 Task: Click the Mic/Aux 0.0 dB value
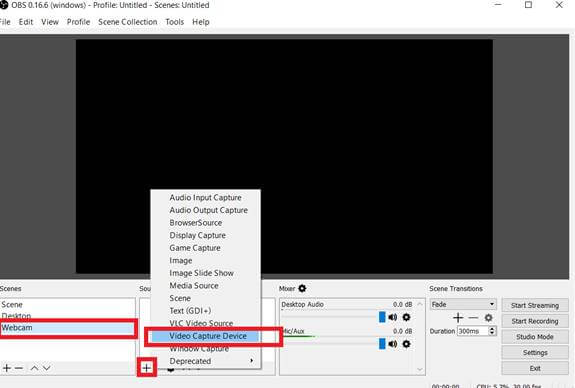click(402, 331)
